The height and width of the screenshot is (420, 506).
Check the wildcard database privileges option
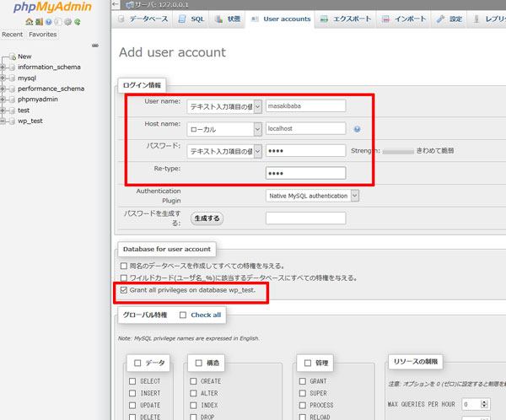(x=124, y=278)
